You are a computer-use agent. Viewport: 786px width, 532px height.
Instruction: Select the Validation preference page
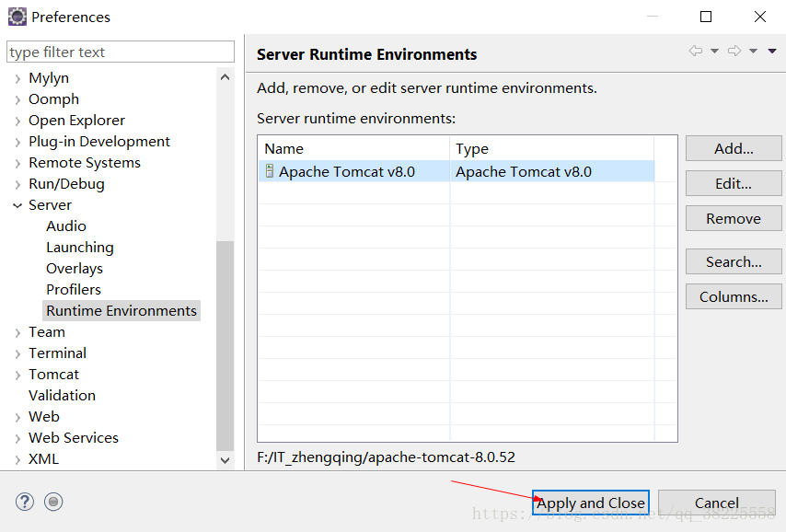pyautogui.click(x=62, y=396)
